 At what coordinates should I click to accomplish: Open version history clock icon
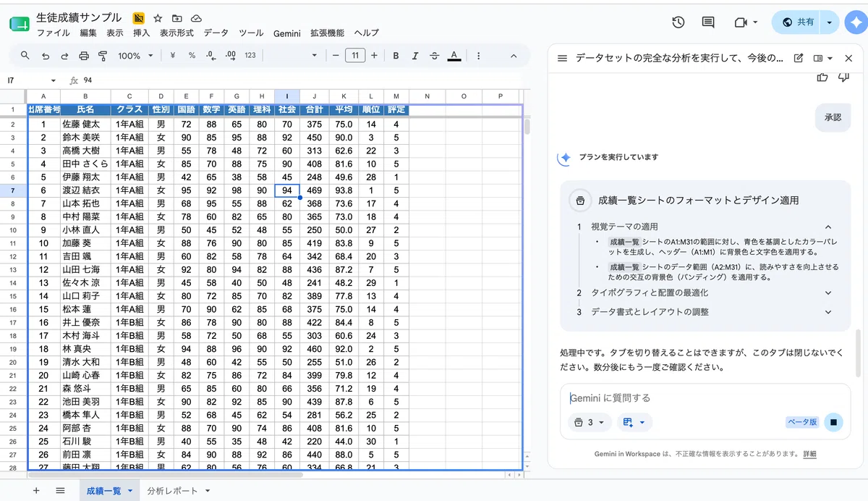tap(678, 22)
